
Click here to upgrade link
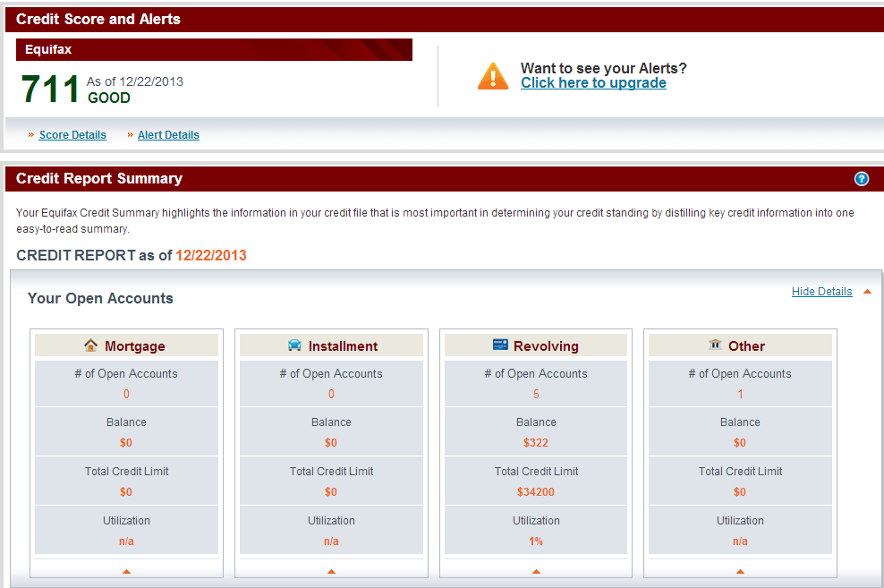coord(593,83)
